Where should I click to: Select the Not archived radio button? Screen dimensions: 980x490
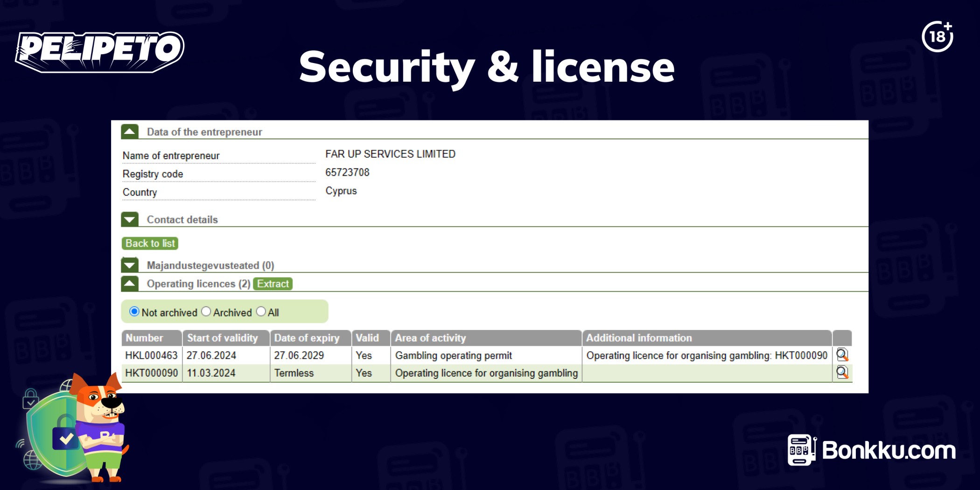134,312
